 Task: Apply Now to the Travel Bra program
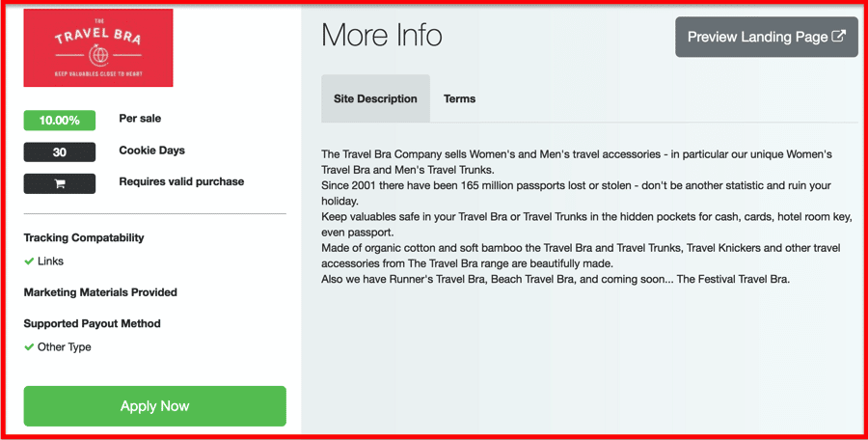(x=155, y=406)
